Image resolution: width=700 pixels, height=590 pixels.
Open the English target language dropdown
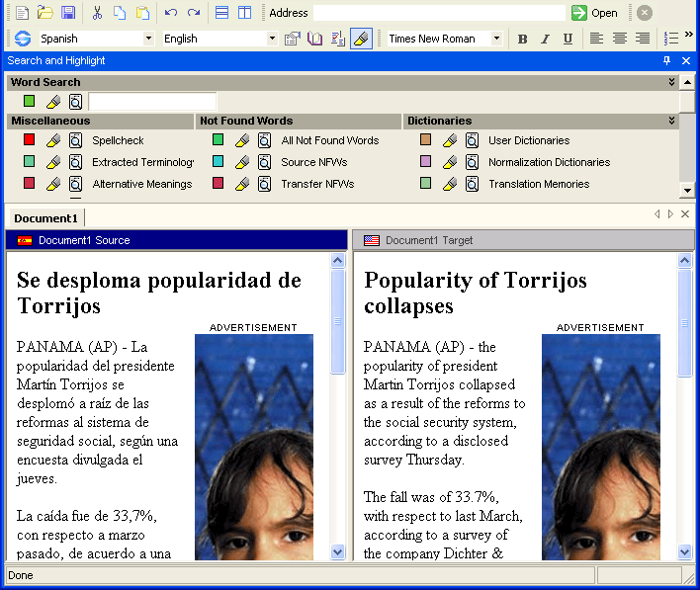[x=272, y=39]
